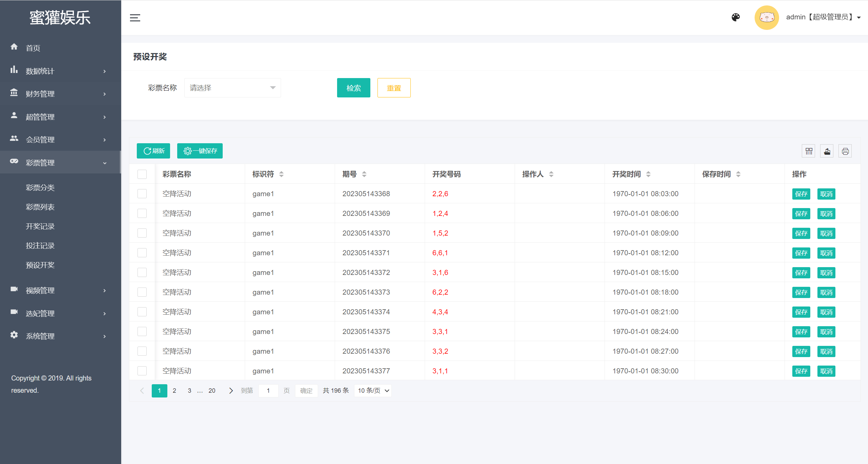Open the column filter grid icon

[x=809, y=151]
